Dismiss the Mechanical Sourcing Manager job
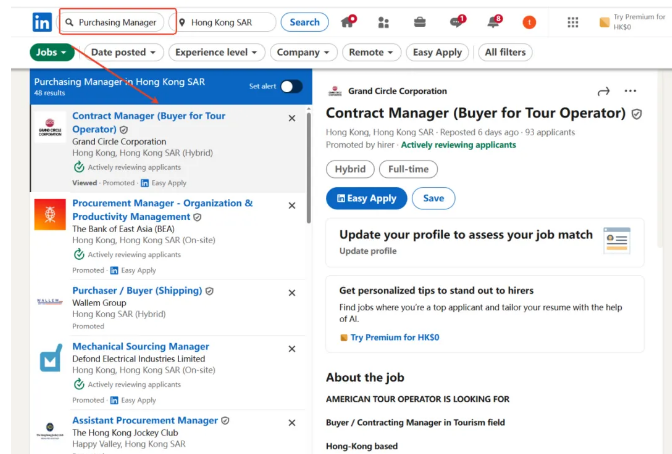This screenshot has height=454, width=672. pyautogui.click(x=292, y=349)
